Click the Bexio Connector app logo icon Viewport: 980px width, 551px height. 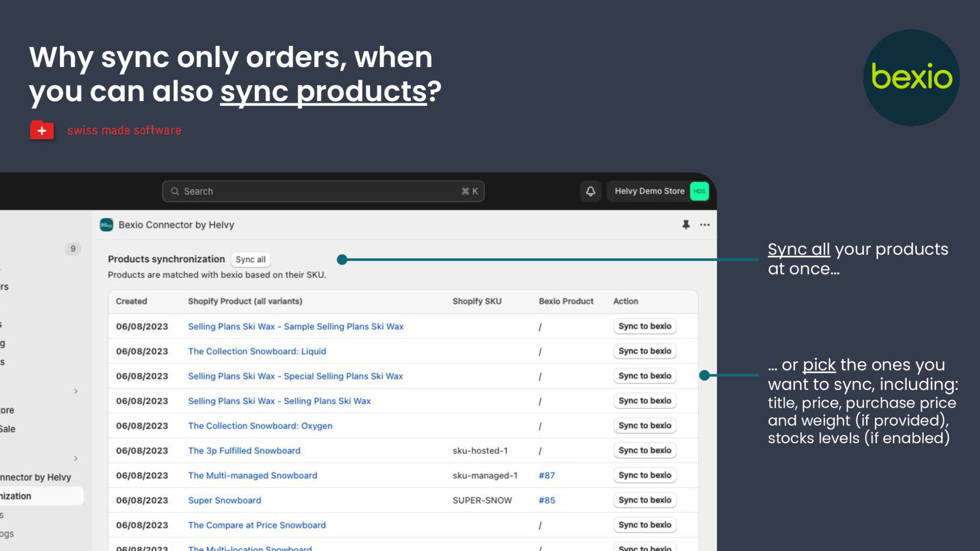pyautogui.click(x=107, y=225)
